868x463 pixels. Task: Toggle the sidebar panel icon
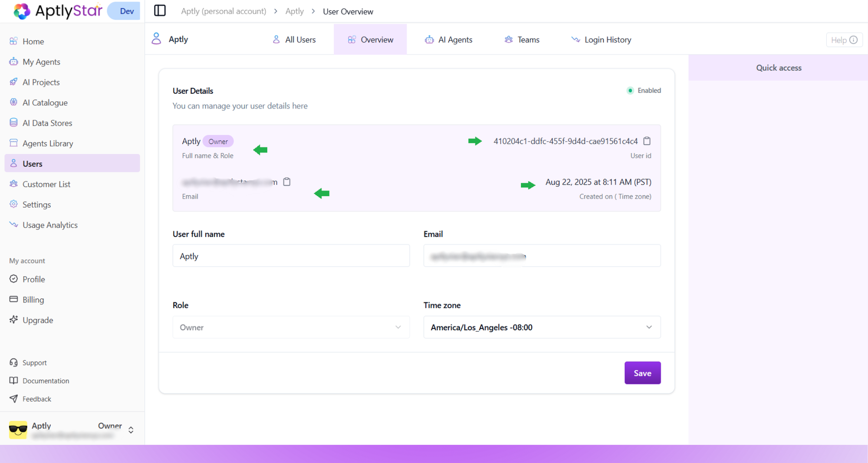coord(160,10)
